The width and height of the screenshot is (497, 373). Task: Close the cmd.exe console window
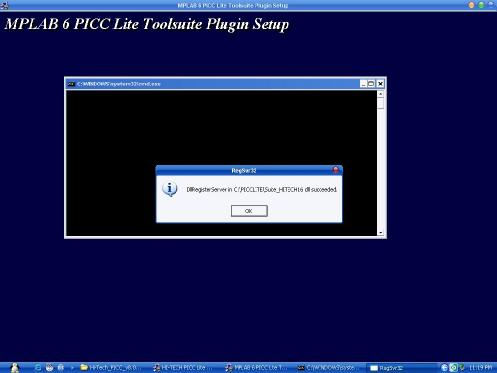coord(380,84)
